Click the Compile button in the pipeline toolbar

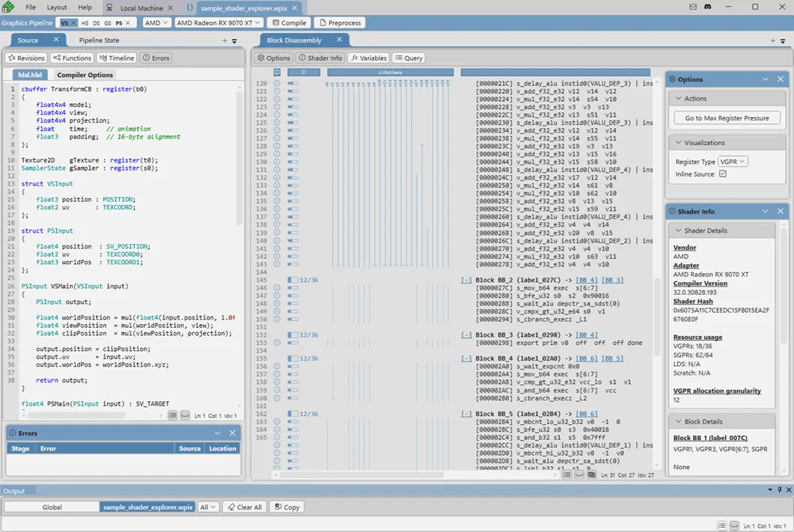(288, 23)
